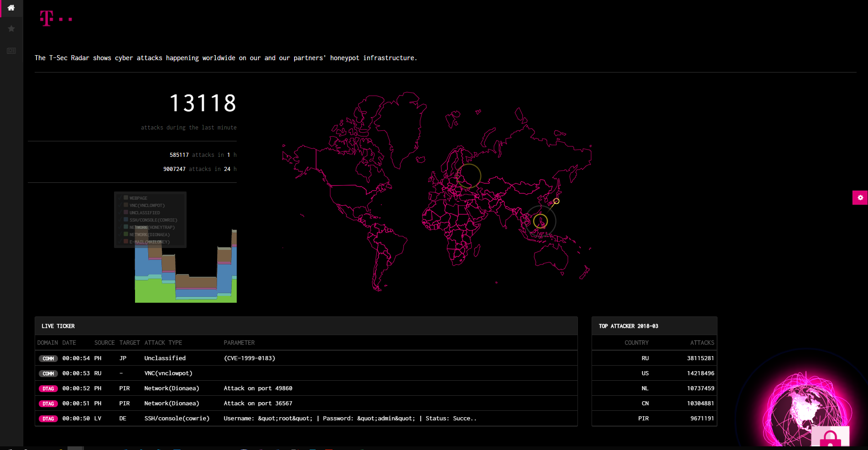Click the COMM badge at 00:00:53

[x=48, y=373]
